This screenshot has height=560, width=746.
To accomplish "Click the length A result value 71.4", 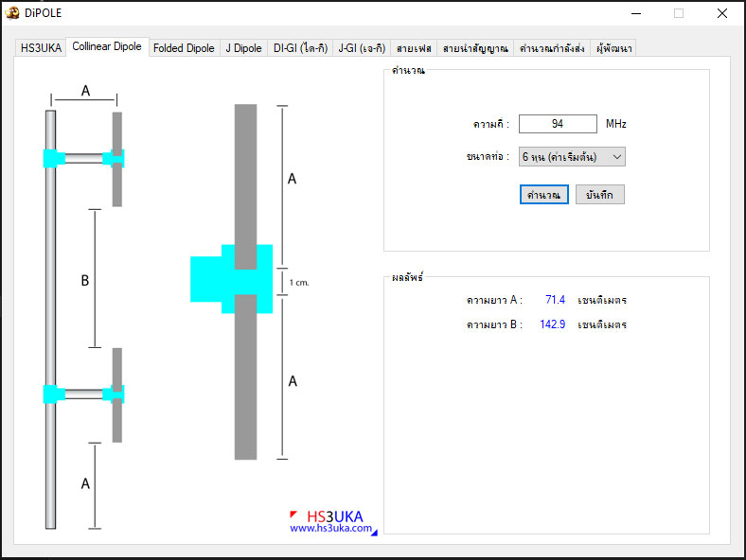I will pos(555,300).
